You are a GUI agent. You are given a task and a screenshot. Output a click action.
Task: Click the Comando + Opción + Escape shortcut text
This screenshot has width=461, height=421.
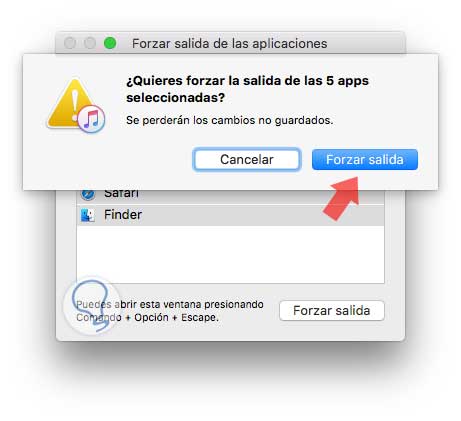(x=147, y=317)
